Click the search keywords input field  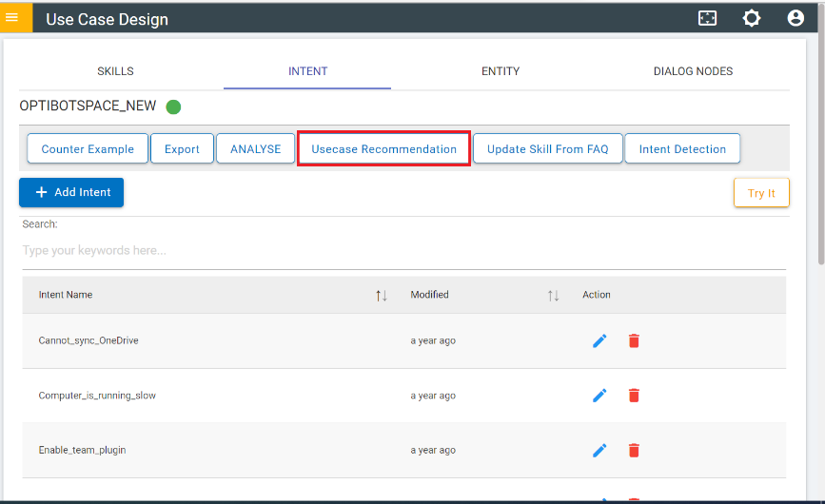tap(403, 251)
